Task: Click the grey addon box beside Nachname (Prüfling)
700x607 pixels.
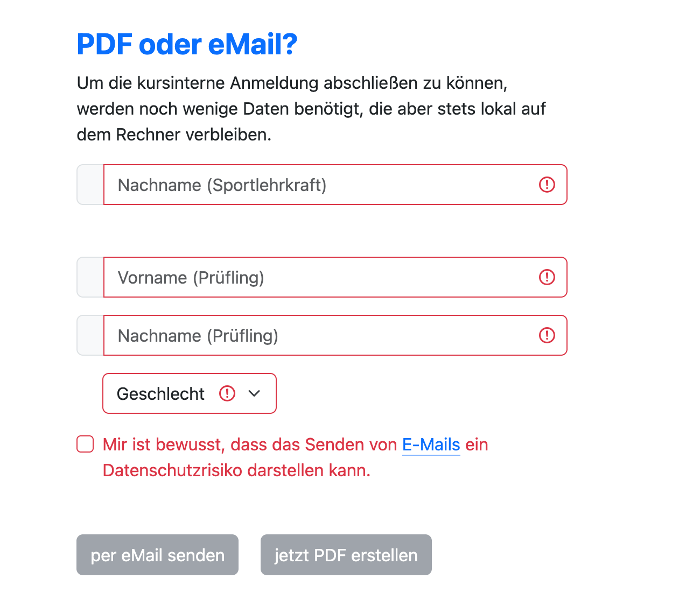Action: click(90, 335)
